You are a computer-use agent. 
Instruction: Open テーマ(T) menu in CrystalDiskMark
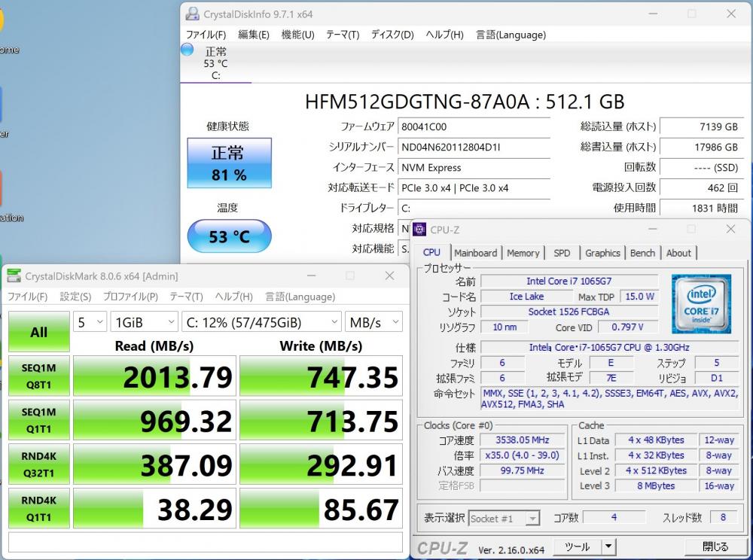[x=186, y=297]
